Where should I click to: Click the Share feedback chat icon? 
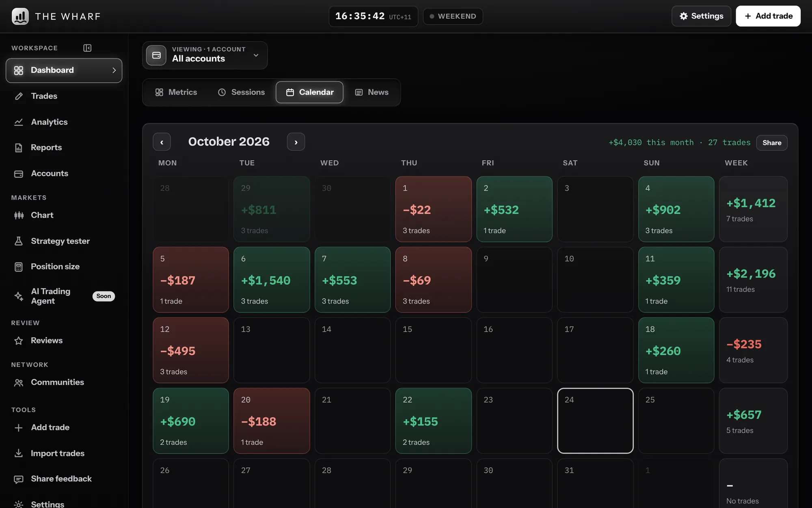19,479
